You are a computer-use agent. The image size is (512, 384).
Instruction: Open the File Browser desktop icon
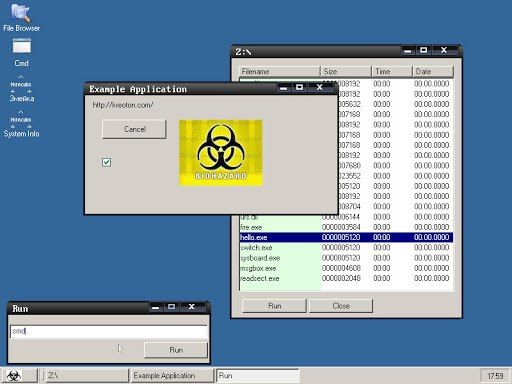pos(21,17)
